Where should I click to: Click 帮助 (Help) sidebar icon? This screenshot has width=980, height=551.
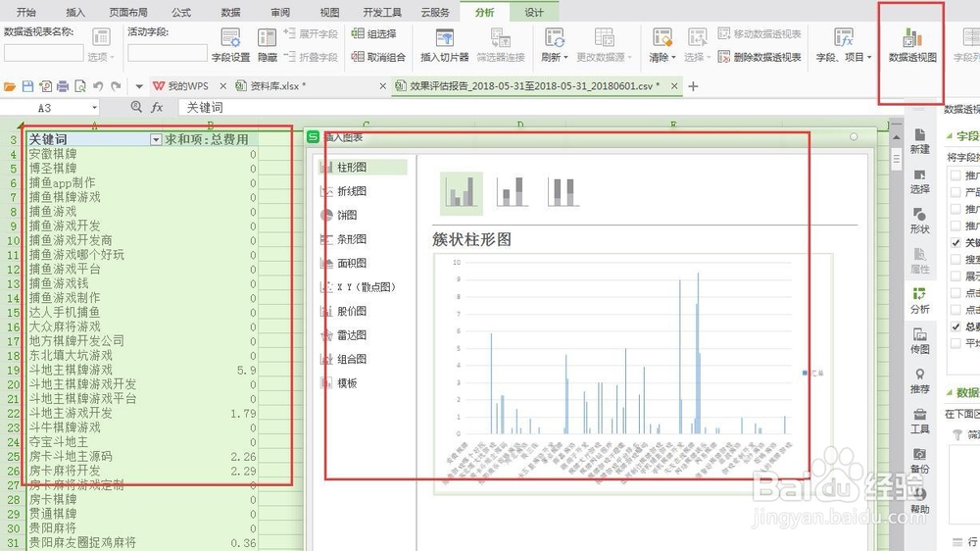pyautogui.click(x=920, y=502)
